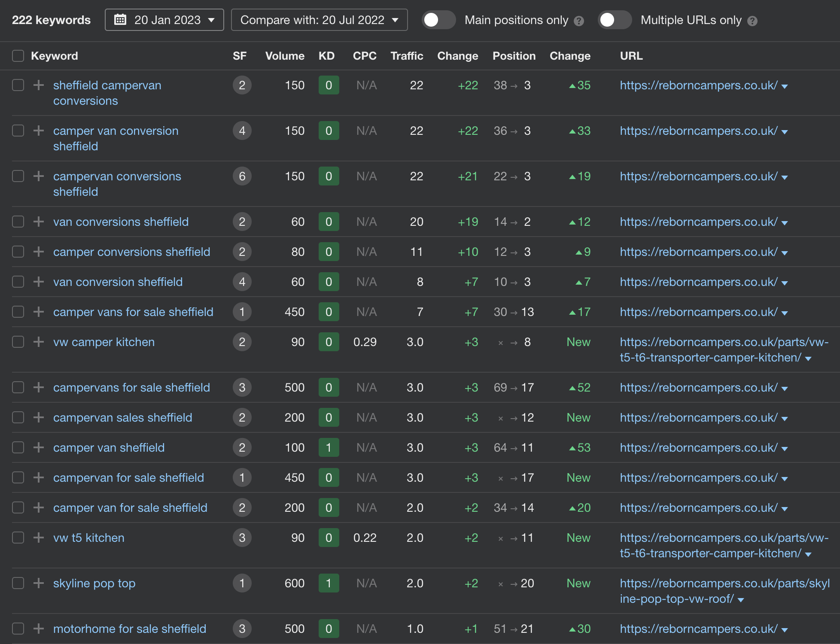
Task: Add camper van for sale sheffield plus icon
Action: [39, 507]
